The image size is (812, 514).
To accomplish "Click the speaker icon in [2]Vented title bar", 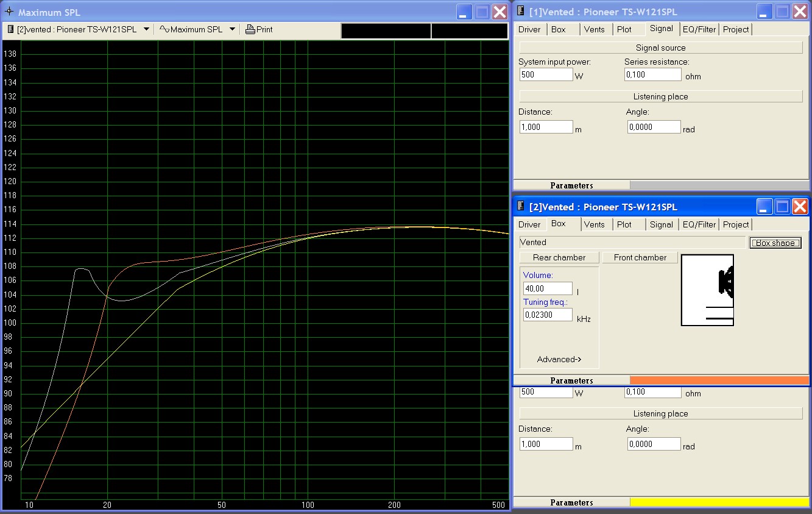I will coord(521,207).
